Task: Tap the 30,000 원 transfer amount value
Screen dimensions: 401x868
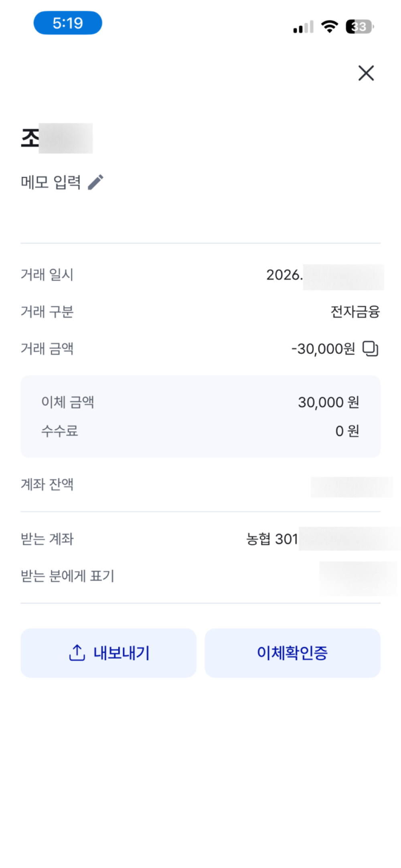Action: coord(328,402)
